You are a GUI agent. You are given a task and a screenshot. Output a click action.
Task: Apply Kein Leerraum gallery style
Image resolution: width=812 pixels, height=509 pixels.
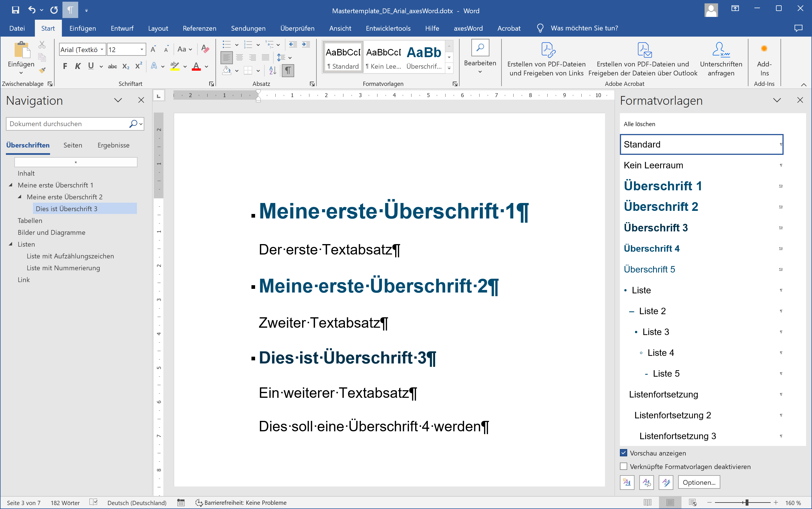(x=383, y=57)
